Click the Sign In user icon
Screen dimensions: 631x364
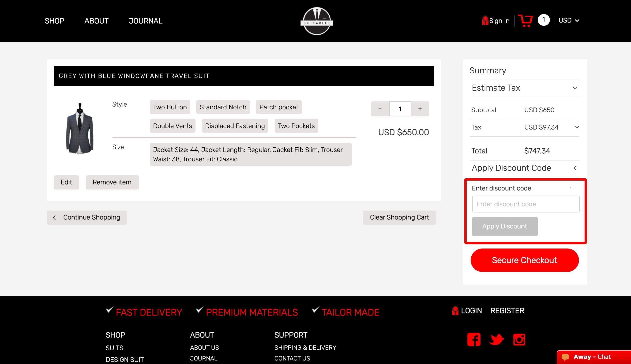click(485, 21)
